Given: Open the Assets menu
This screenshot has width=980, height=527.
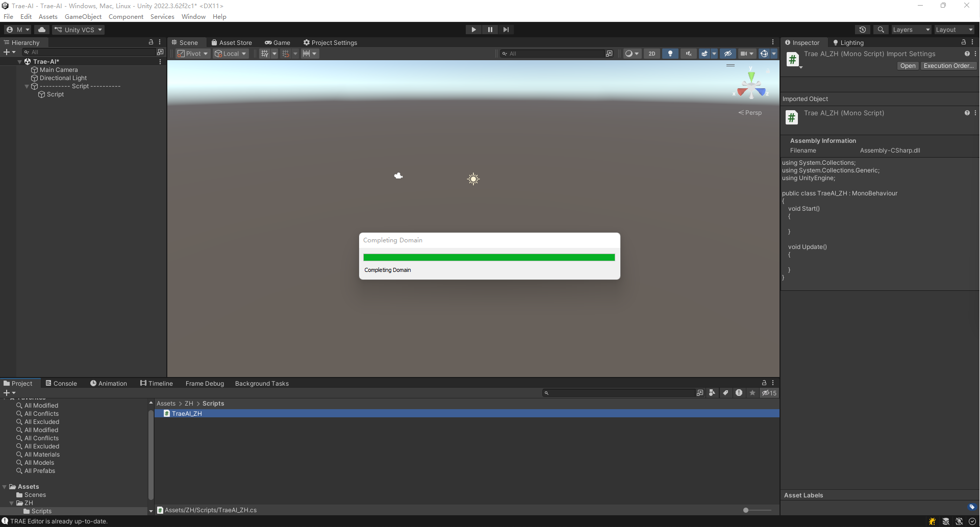Looking at the screenshot, I should pos(48,17).
